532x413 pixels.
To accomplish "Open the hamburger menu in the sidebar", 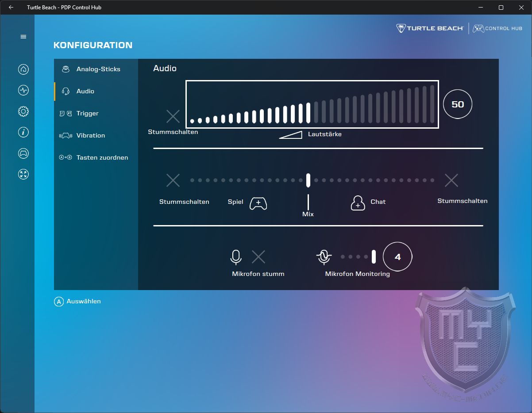I will pos(23,37).
